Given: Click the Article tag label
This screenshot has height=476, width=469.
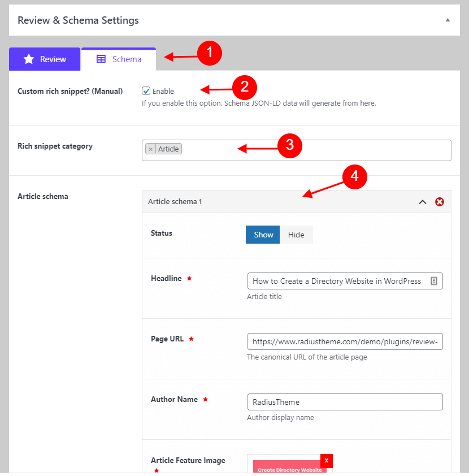Looking at the screenshot, I should [x=168, y=149].
